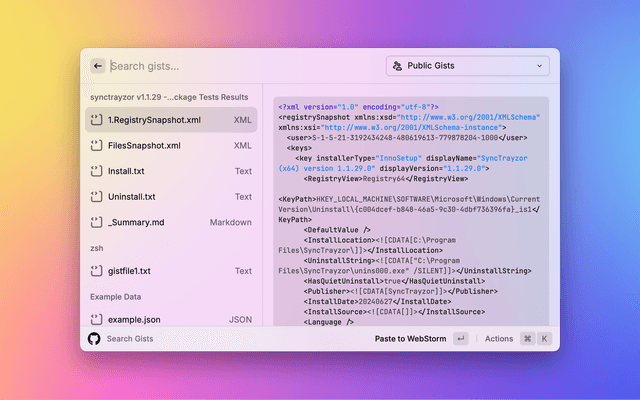The image size is (640, 400).
Task: Click the GitHub logo icon
Action: [x=94, y=339]
